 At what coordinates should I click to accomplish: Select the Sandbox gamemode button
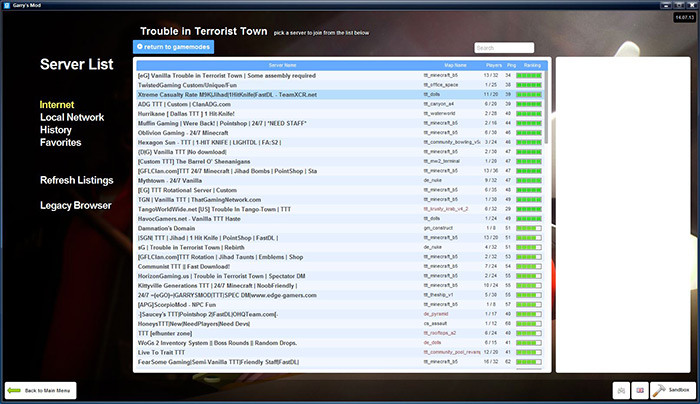[673, 391]
